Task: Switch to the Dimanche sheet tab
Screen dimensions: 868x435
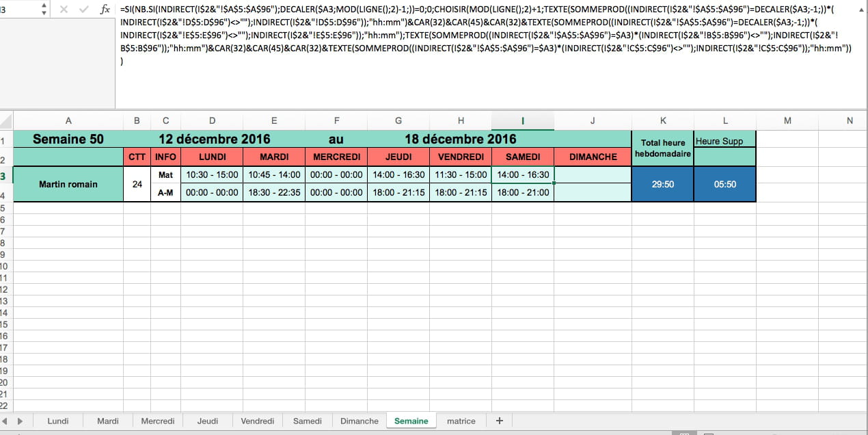Action: pos(360,421)
